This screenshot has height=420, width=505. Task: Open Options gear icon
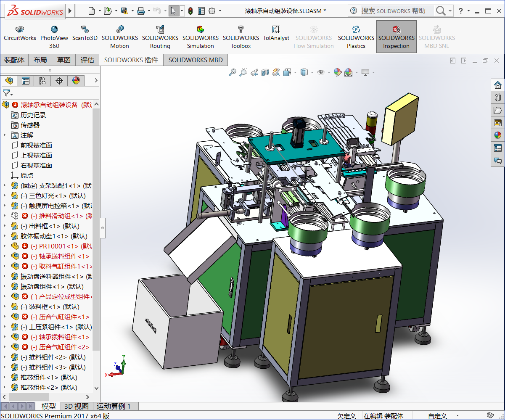(212, 11)
